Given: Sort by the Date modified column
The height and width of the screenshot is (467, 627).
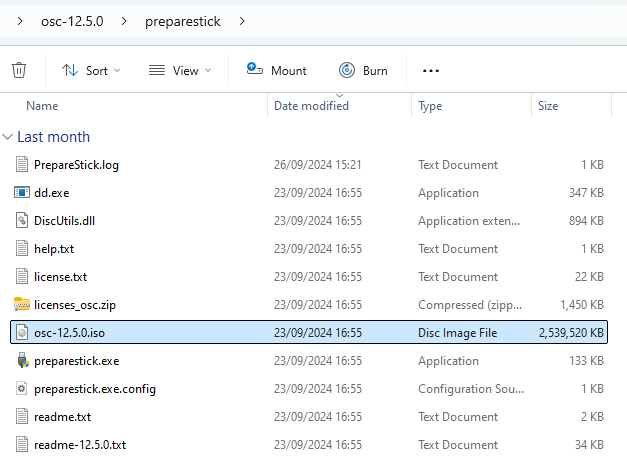Looking at the screenshot, I should (x=311, y=106).
